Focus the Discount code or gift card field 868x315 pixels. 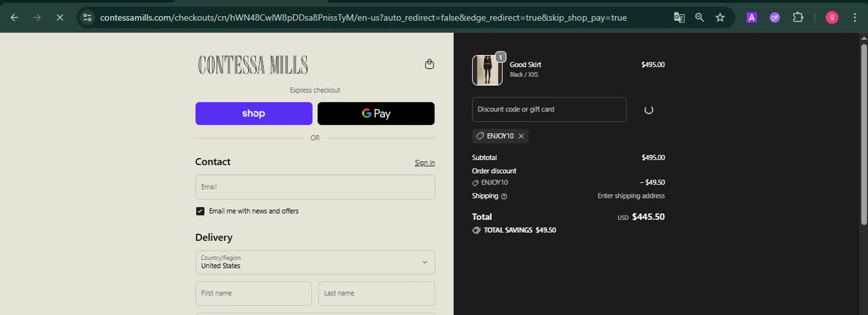click(549, 109)
